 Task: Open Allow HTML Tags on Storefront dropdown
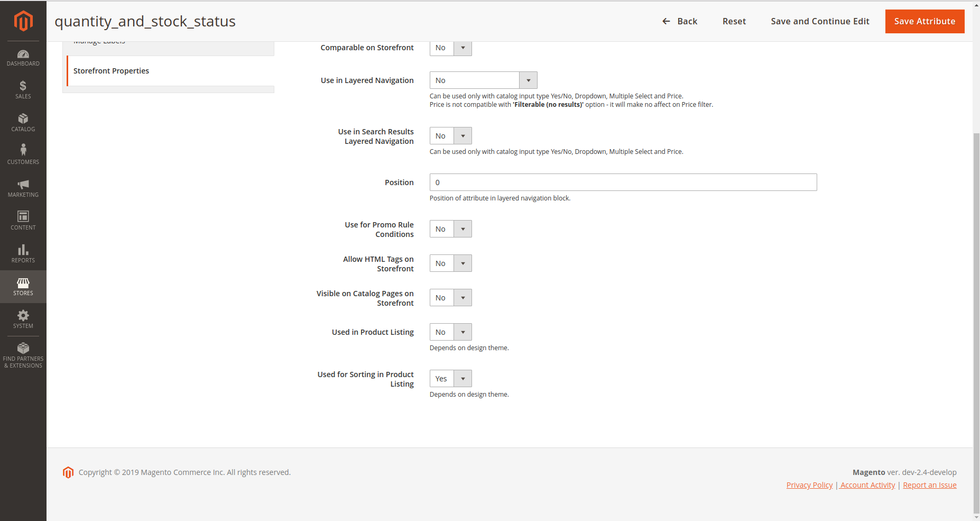450,263
